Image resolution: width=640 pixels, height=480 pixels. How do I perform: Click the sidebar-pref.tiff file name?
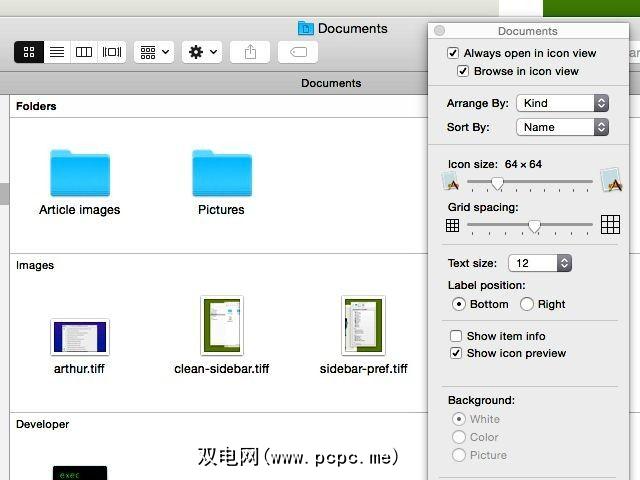(x=363, y=369)
